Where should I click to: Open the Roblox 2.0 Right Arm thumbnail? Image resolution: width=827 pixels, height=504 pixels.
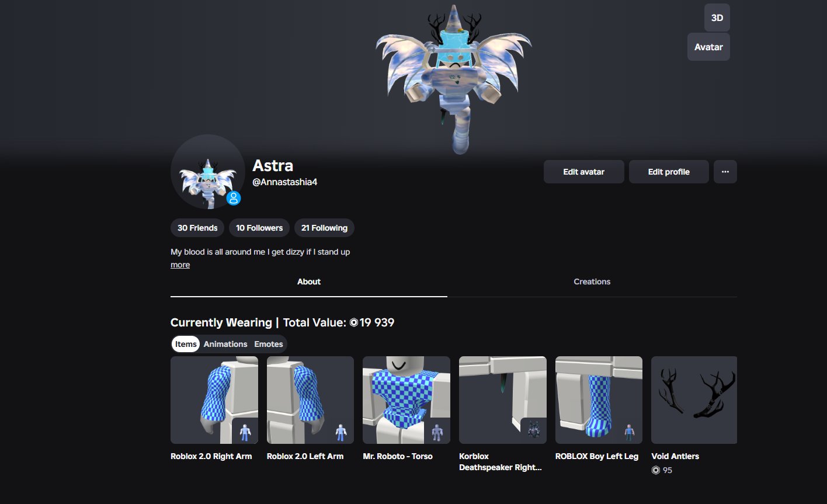pyautogui.click(x=214, y=400)
